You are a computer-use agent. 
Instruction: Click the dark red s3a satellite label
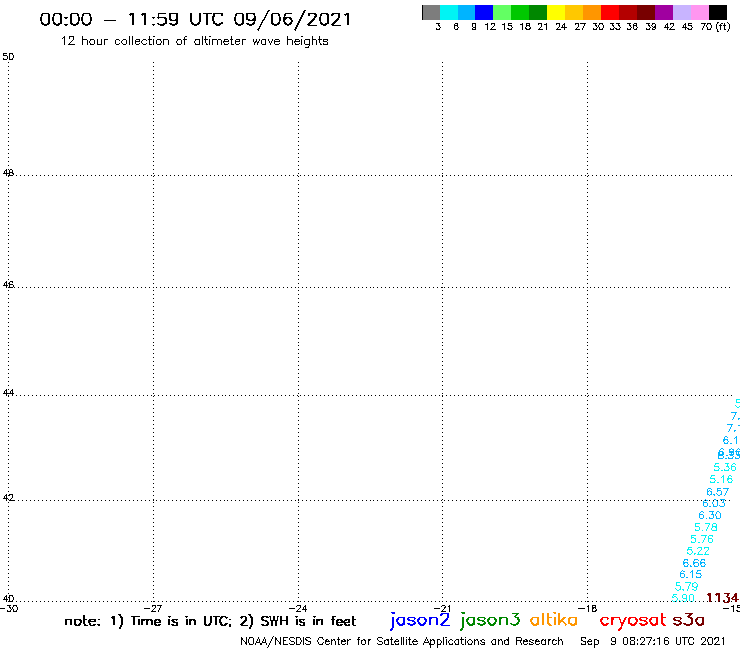(x=689, y=620)
